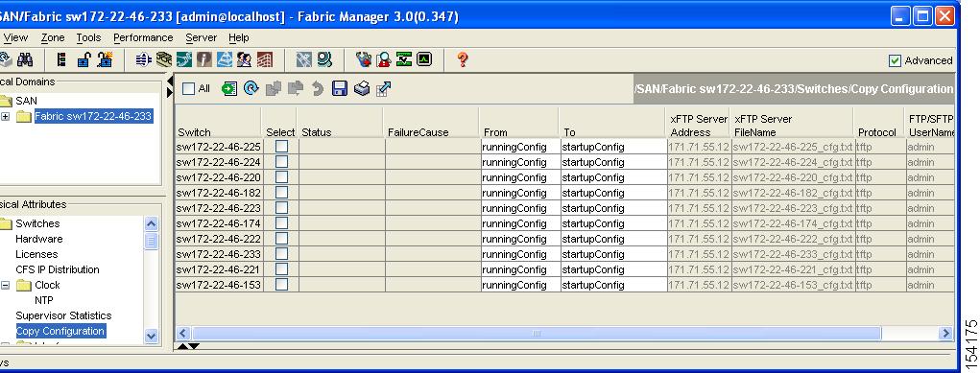The image size is (980, 373).
Task: Click the blue pyramid toolbar icon
Action: coord(224,60)
